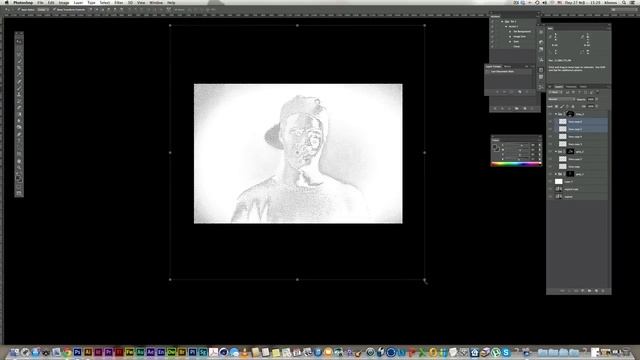Image resolution: width=640 pixels, height=360 pixels.
Task: Click create new action icon
Action: point(525,108)
